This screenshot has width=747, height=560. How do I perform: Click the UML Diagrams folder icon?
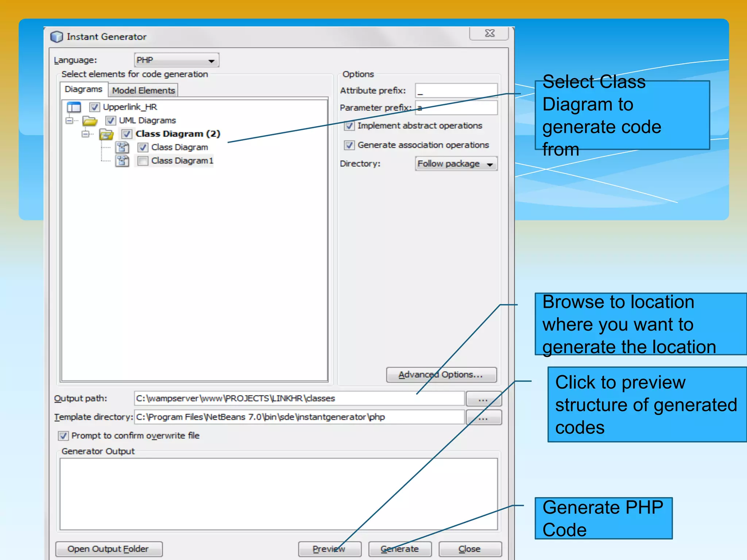point(90,121)
